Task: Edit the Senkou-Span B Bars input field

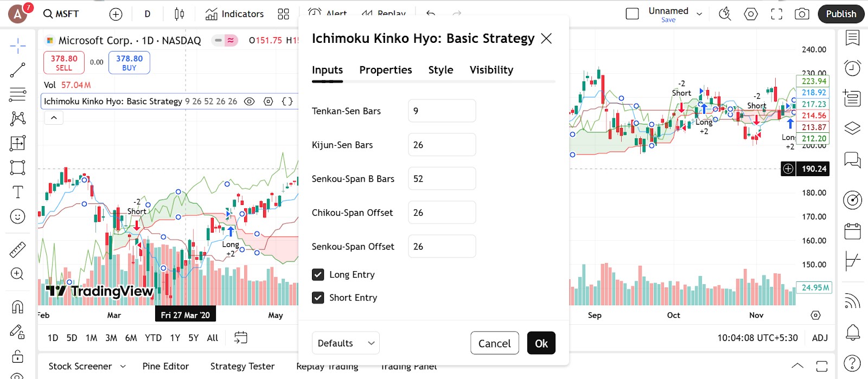Action: [x=442, y=178]
